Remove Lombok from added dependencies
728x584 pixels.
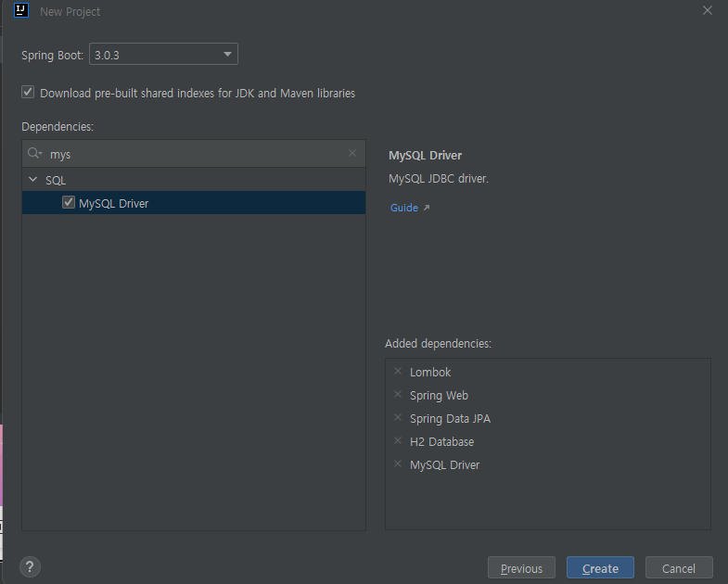398,372
